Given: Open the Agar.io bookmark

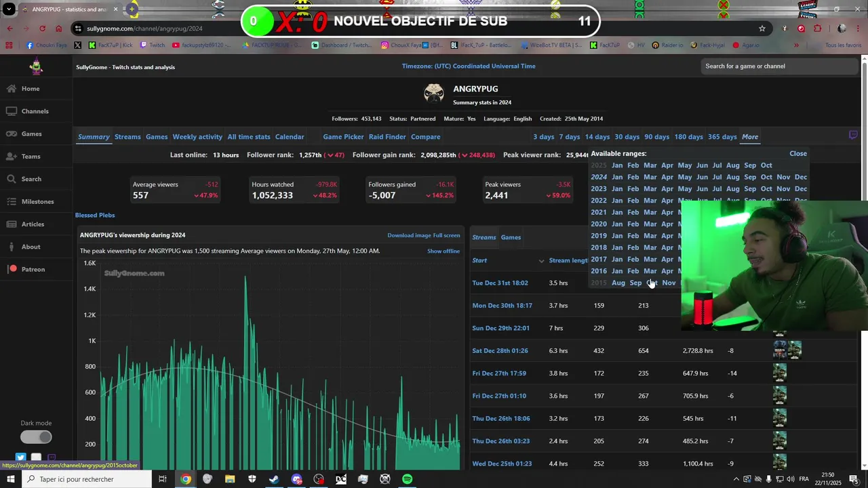Looking at the screenshot, I should pyautogui.click(x=746, y=45).
